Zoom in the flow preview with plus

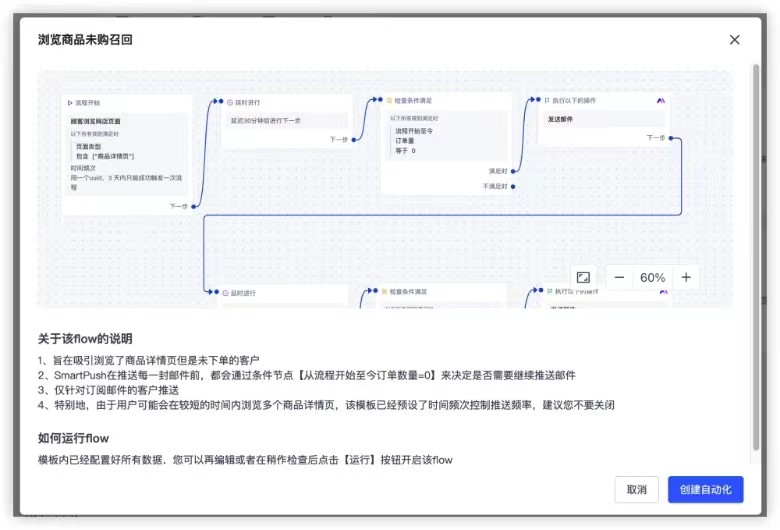[x=686, y=277]
